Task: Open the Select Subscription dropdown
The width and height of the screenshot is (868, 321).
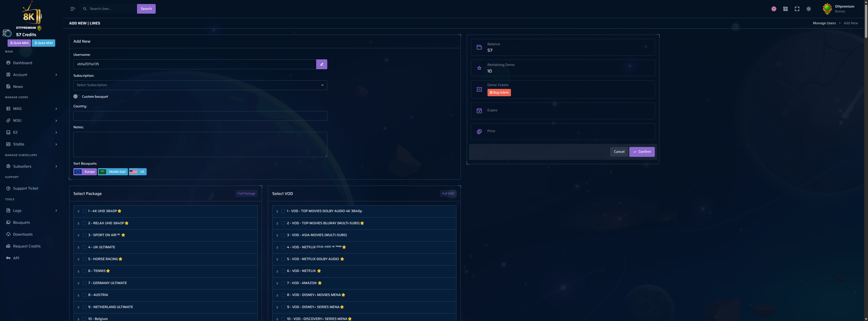Action: (200, 85)
